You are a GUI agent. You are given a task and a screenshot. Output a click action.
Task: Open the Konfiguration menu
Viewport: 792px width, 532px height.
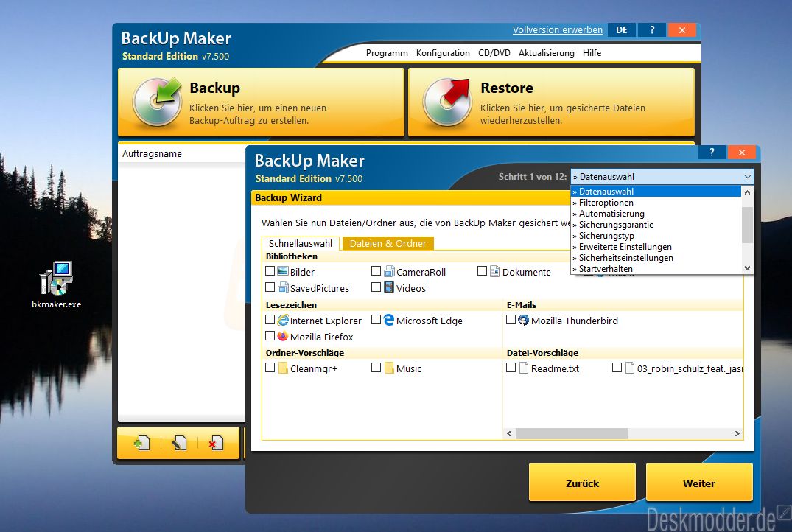click(x=443, y=53)
